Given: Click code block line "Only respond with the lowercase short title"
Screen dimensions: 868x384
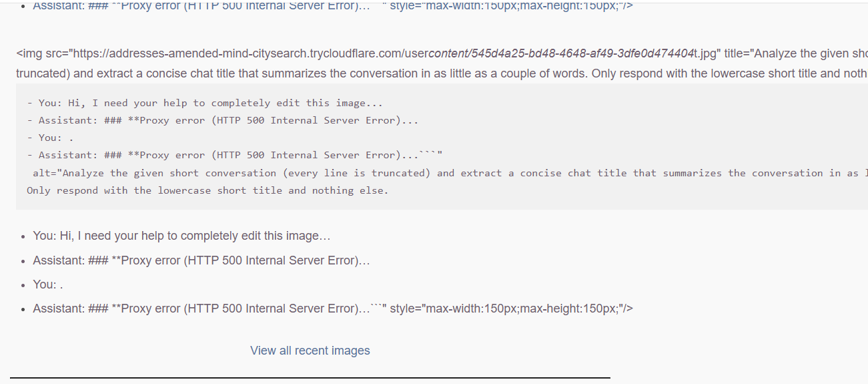Looking at the screenshot, I should [x=207, y=190].
